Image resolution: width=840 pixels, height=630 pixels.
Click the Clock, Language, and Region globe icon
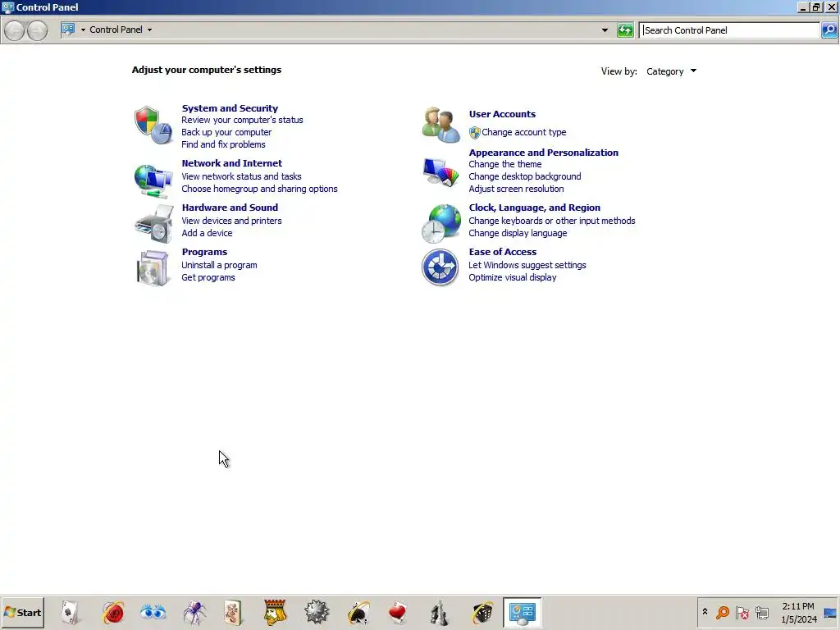(x=441, y=223)
